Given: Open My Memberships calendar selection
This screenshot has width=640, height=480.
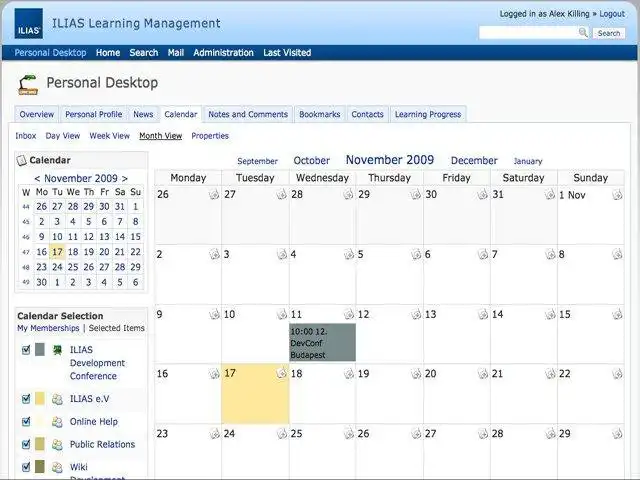Looking at the screenshot, I should (x=48, y=328).
